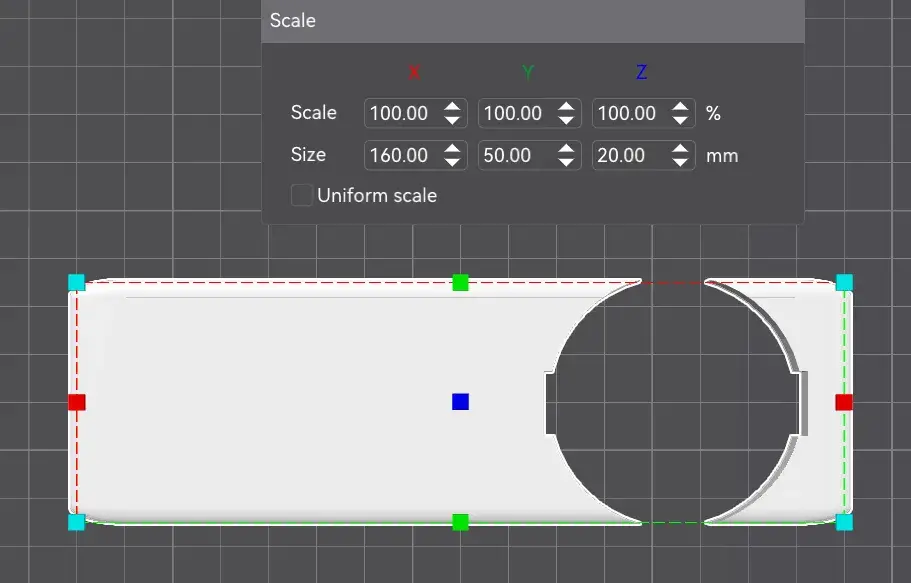Select the top green Y-axis scale handle
This screenshot has width=911, height=583.
pyautogui.click(x=460, y=283)
